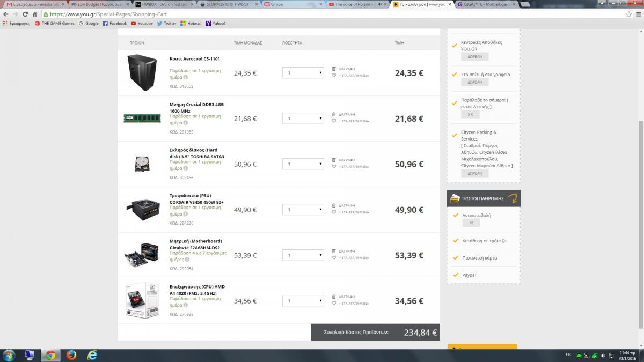Click the Crucial DDR3 memory image
Screen dimensions: 644x362
coord(142,119)
